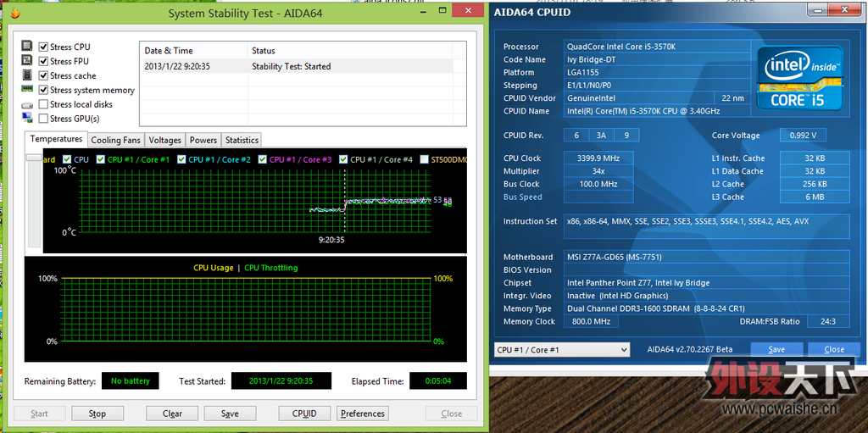The height and width of the screenshot is (433, 868).
Task: Uncheck the Stress FPU checkbox
Action: coord(43,61)
